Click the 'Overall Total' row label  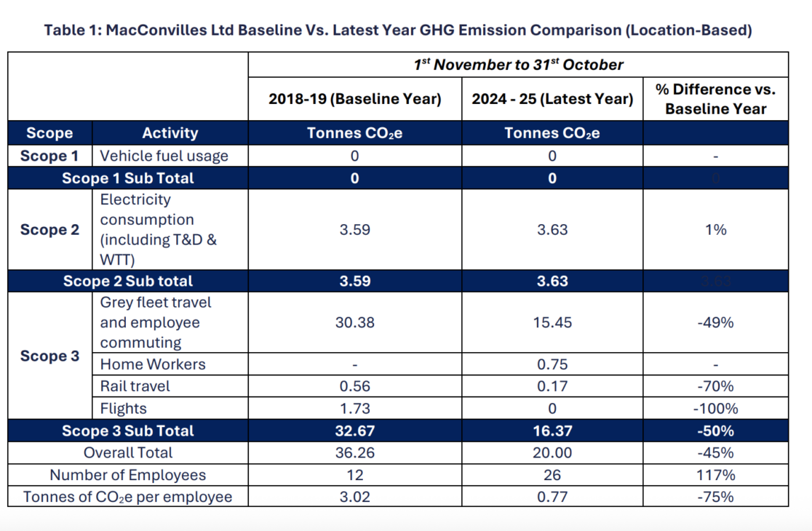click(x=128, y=452)
